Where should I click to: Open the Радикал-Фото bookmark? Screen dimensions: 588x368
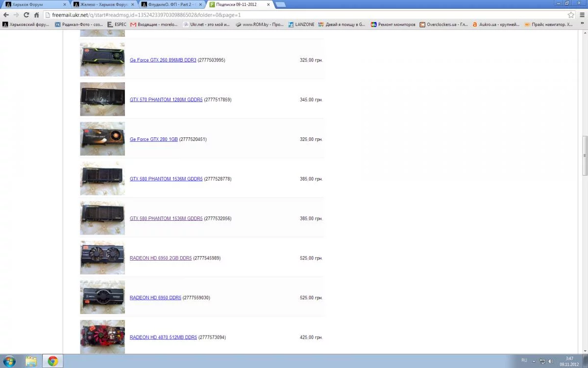pos(79,24)
